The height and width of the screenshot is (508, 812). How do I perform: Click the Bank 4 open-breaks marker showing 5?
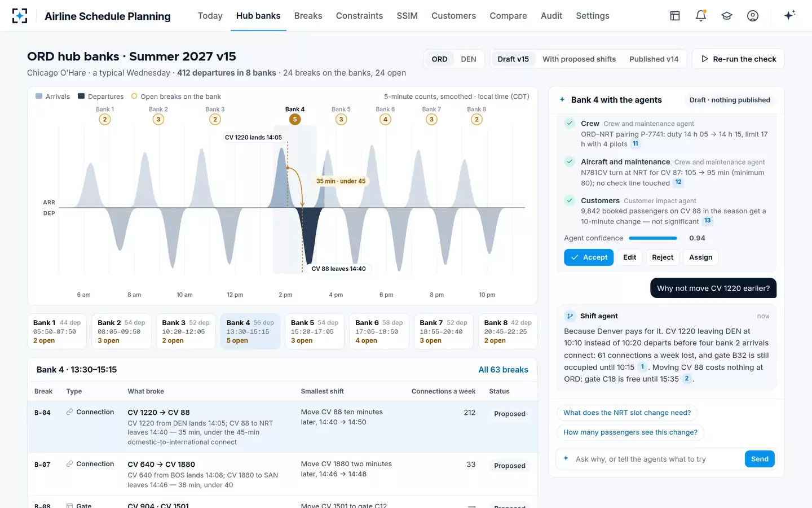(294, 119)
